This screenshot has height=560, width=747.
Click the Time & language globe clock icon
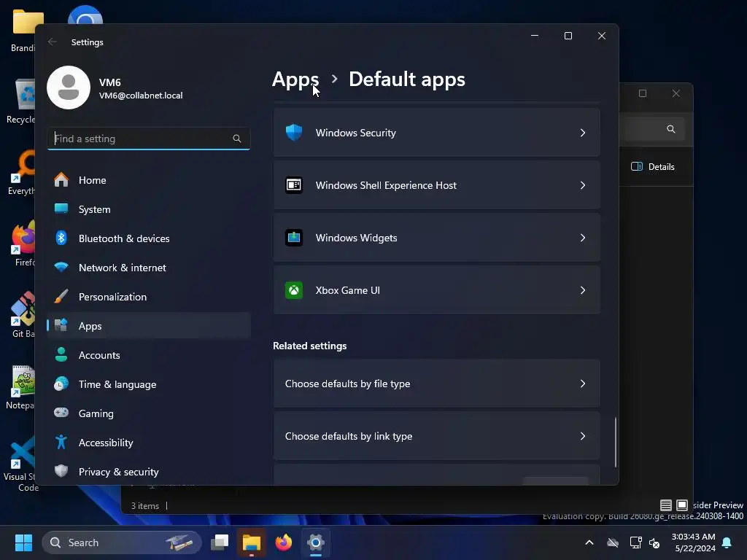coord(61,384)
